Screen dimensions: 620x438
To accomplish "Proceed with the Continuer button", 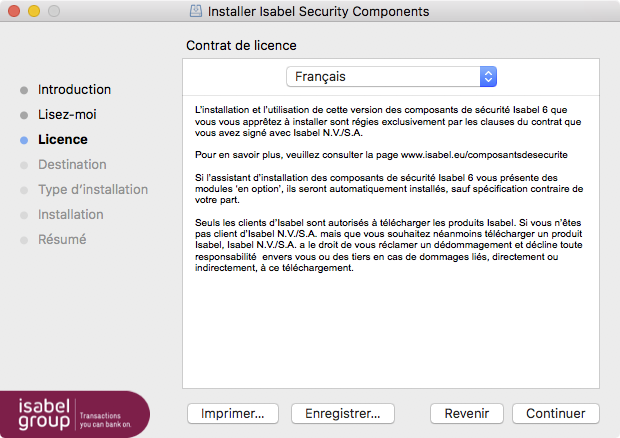I will click(x=556, y=413).
